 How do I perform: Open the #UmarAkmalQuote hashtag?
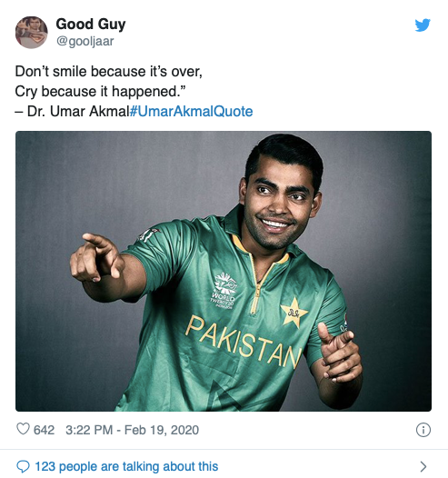coord(192,111)
